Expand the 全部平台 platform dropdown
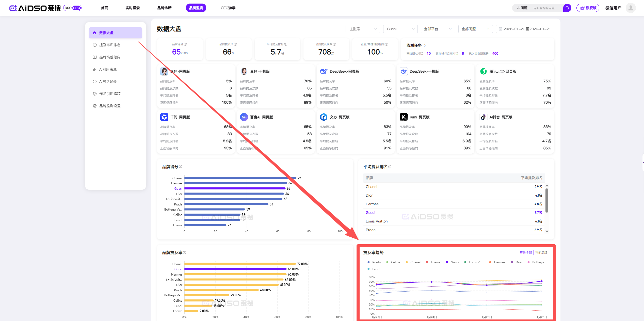The height and width of the screenshot is (321, 644). [438, 29]
